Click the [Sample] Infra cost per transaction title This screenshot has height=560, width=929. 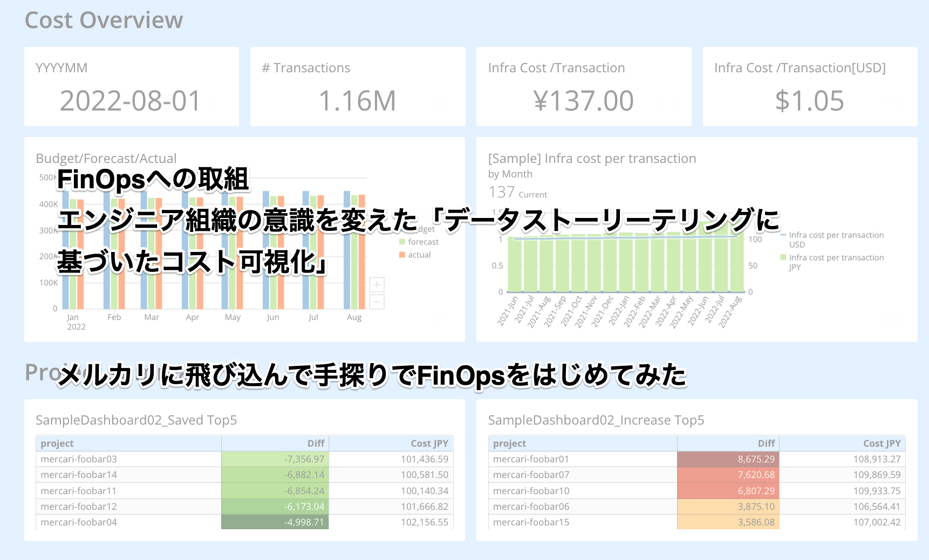592,159
